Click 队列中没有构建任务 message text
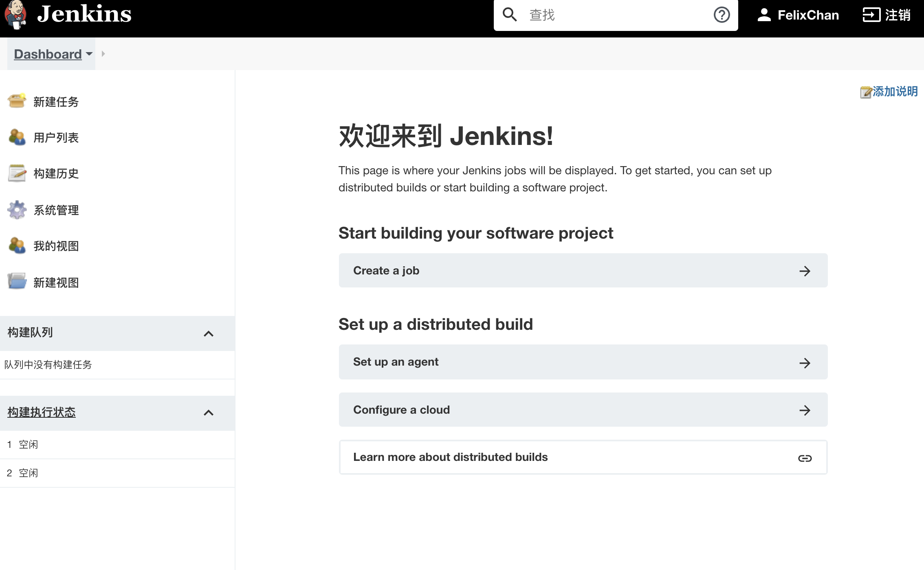This screenshot has height=570, width=924. [x=48, y=364]
